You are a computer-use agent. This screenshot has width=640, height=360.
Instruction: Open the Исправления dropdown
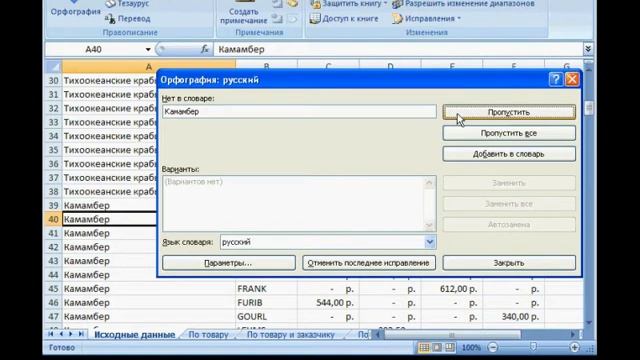(x=427, y=19)
